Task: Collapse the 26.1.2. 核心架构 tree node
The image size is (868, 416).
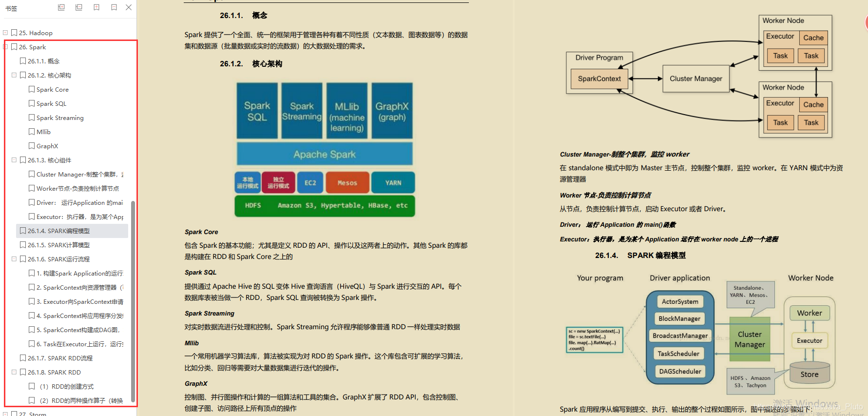Action: coord(14,75)
